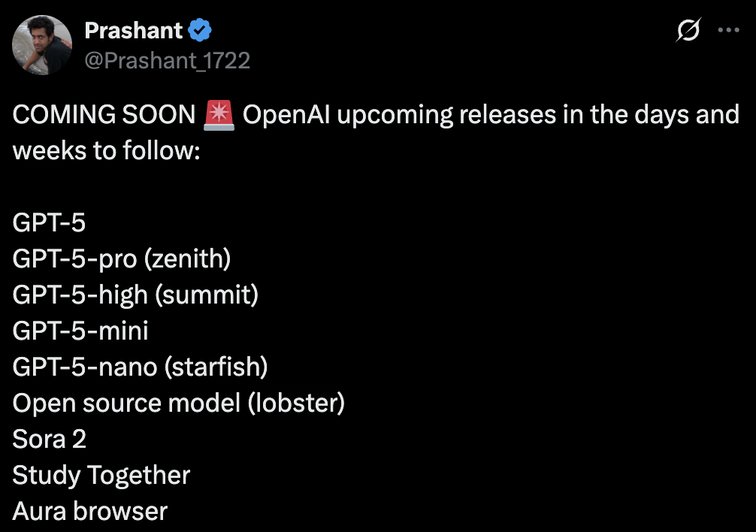Click the COMING SOON text
This screenshot has height=532, width=756.
(x=104, y=115)
